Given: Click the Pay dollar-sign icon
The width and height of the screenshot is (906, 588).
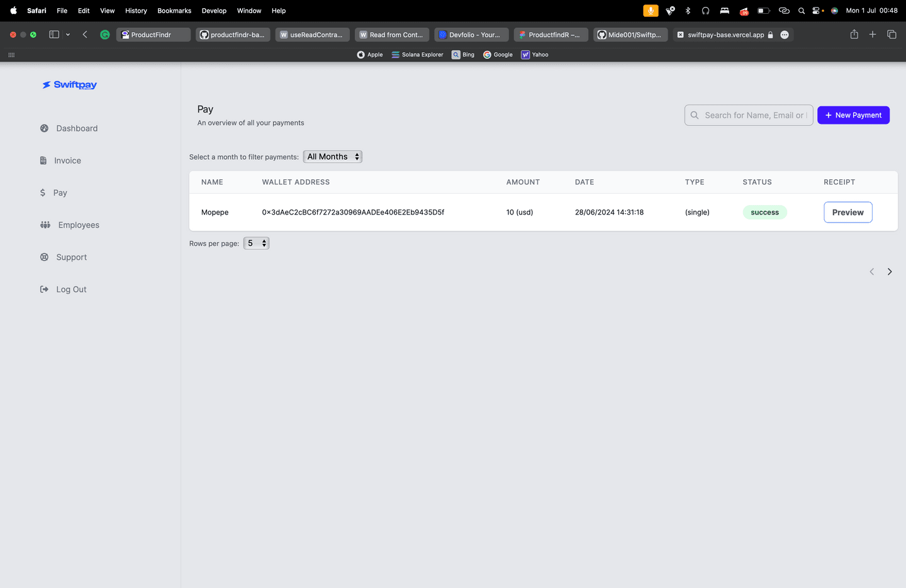Looking at the screenshot, I should [43, 192].
